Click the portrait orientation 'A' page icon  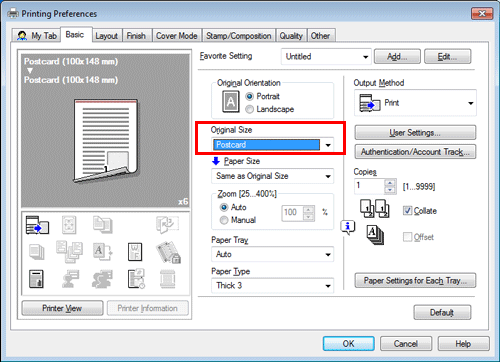tap(231, 101)
